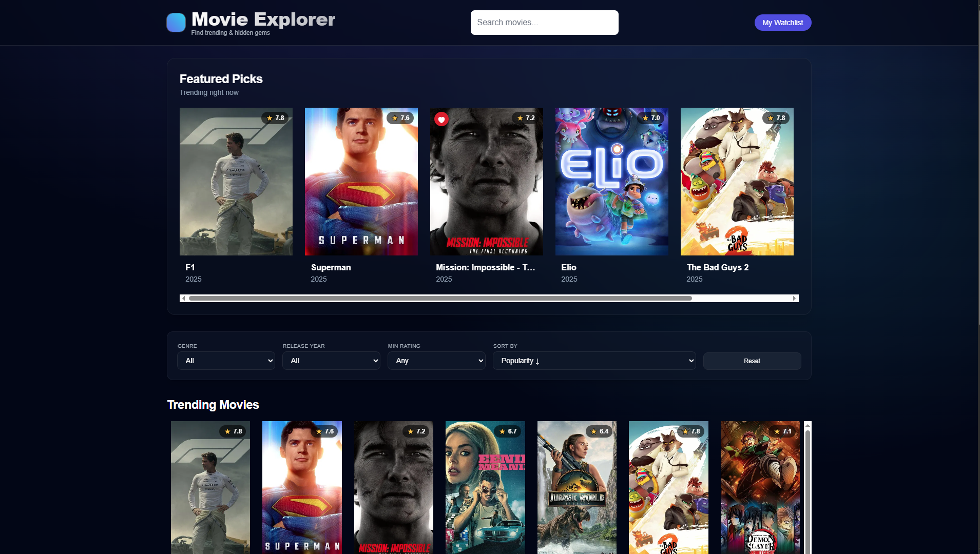The image size is (980, 554).
Task: Click the left arrow of the featured scrollbar
Action: tap(183, 298)
